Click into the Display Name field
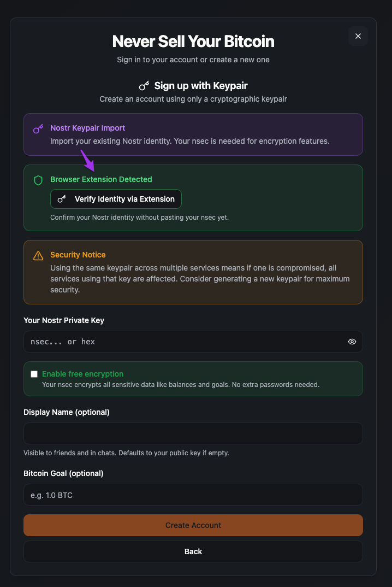This screenshot has height=587, width=392. pos(193,433)
